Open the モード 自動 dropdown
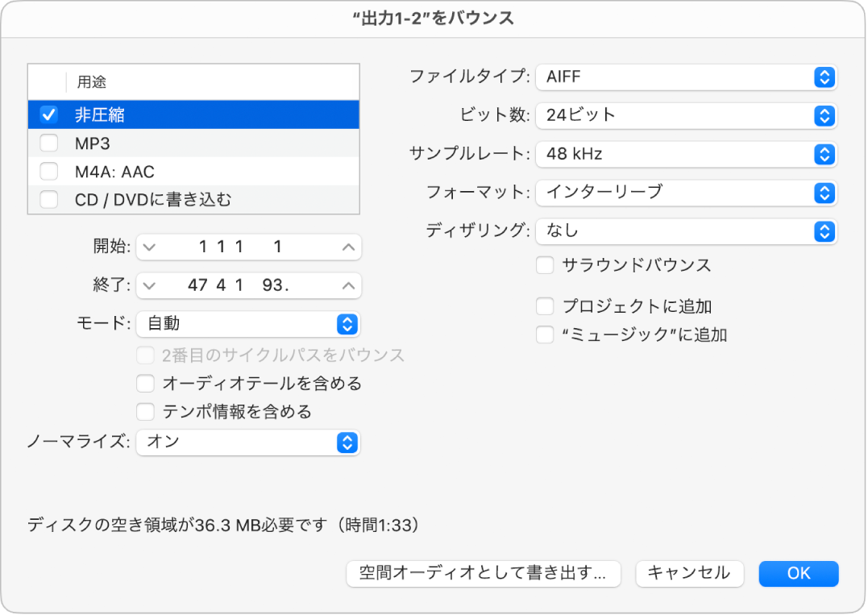Image resolution: width=868 pixels, height=615 pixels. (347, 324)
